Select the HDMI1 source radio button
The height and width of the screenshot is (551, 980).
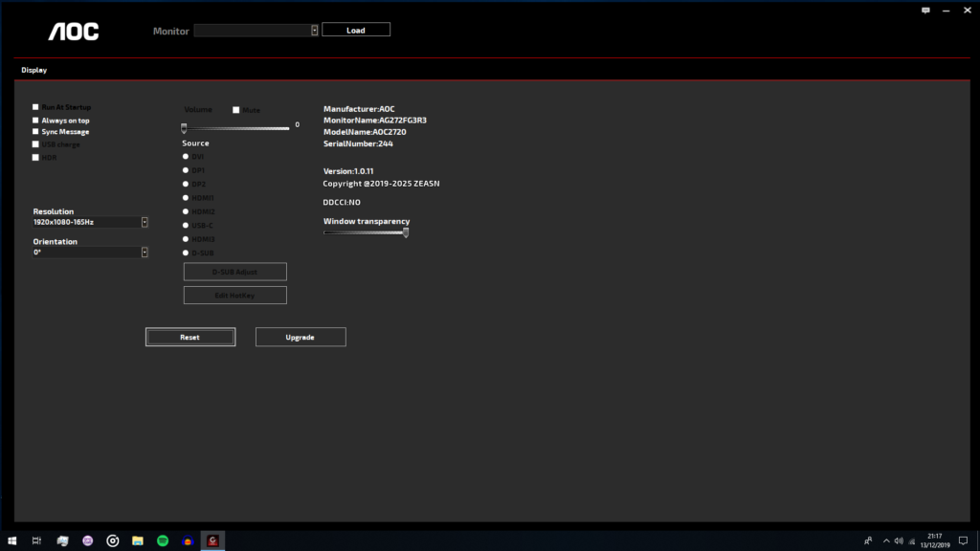point(186,198)
